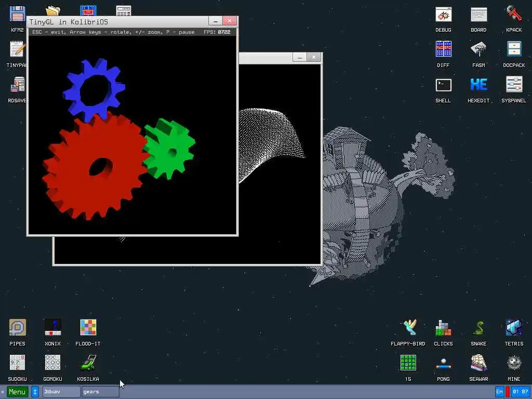Image resolution: width=532 pixels, height=399 pixels.
Task: Click the red indicator in system tray
Action: click(508, 392)
